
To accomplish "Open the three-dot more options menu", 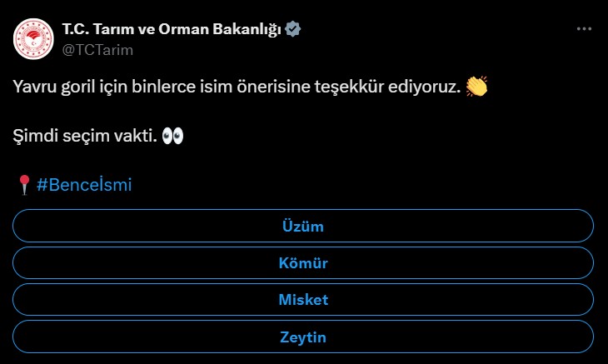I will [x=585, y=29].
